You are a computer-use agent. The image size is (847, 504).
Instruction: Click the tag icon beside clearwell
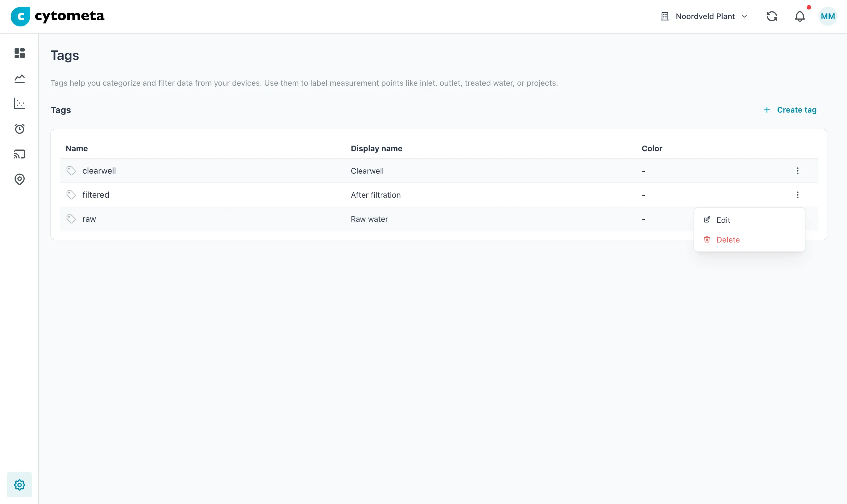[71, 171]
